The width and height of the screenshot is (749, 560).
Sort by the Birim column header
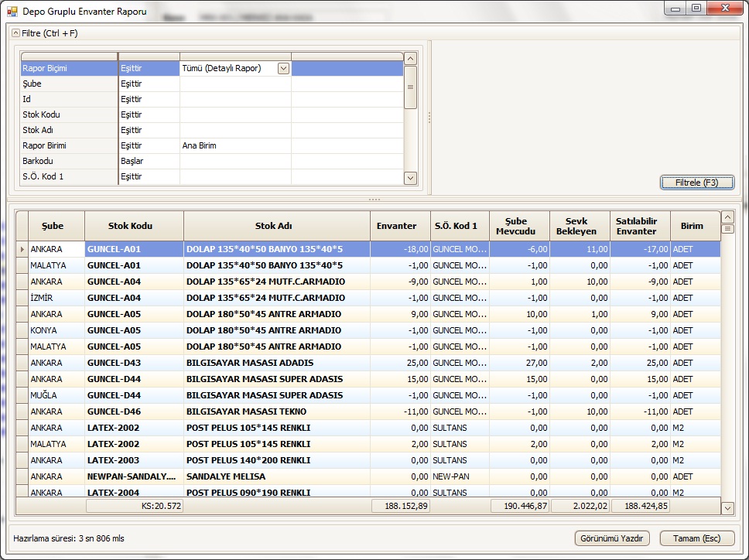696,227
